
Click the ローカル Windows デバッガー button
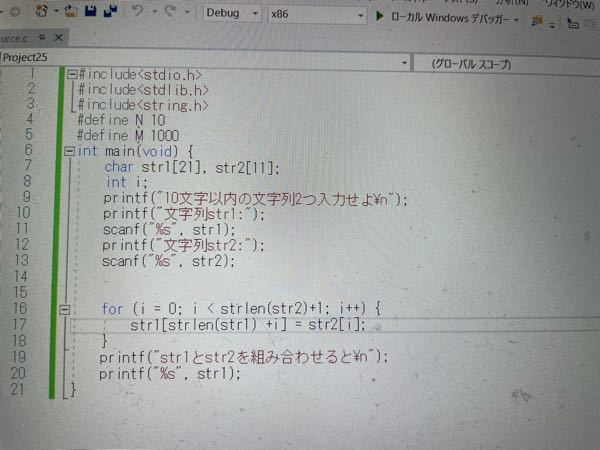point(450,18)
